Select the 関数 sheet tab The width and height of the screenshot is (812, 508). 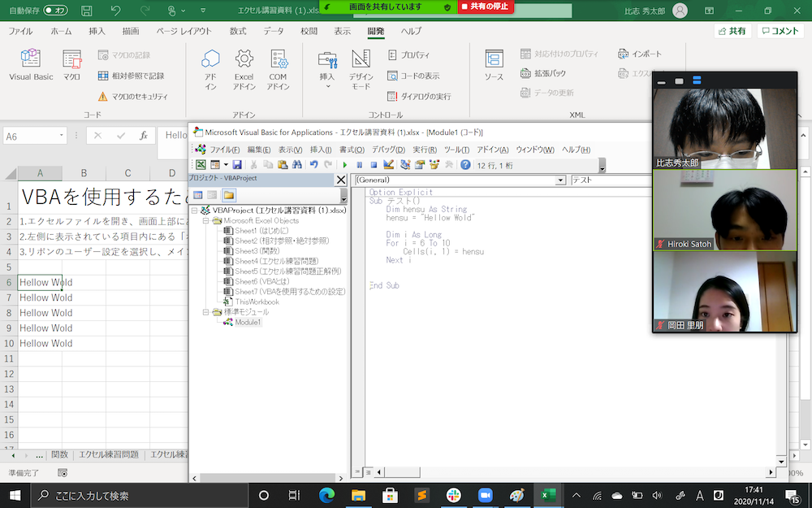point(59,454)
